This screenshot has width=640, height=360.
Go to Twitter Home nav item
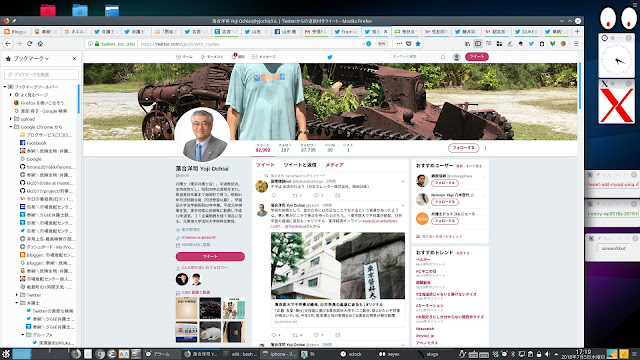pyautogui.click(x=184, y=57)
